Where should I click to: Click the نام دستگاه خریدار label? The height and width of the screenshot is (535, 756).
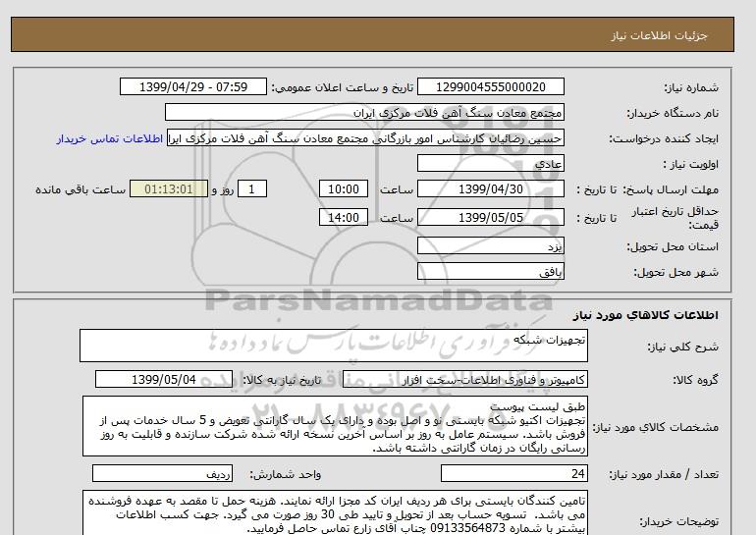[673, 113]
